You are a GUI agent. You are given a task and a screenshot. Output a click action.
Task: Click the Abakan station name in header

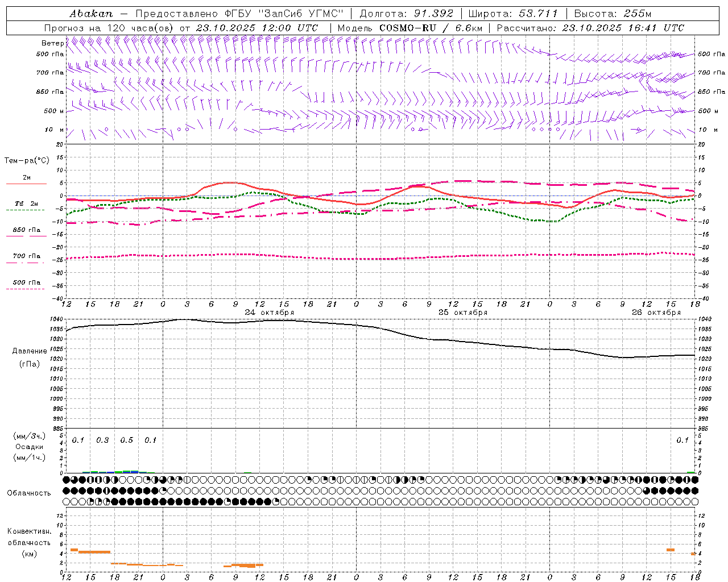point(91,14)
